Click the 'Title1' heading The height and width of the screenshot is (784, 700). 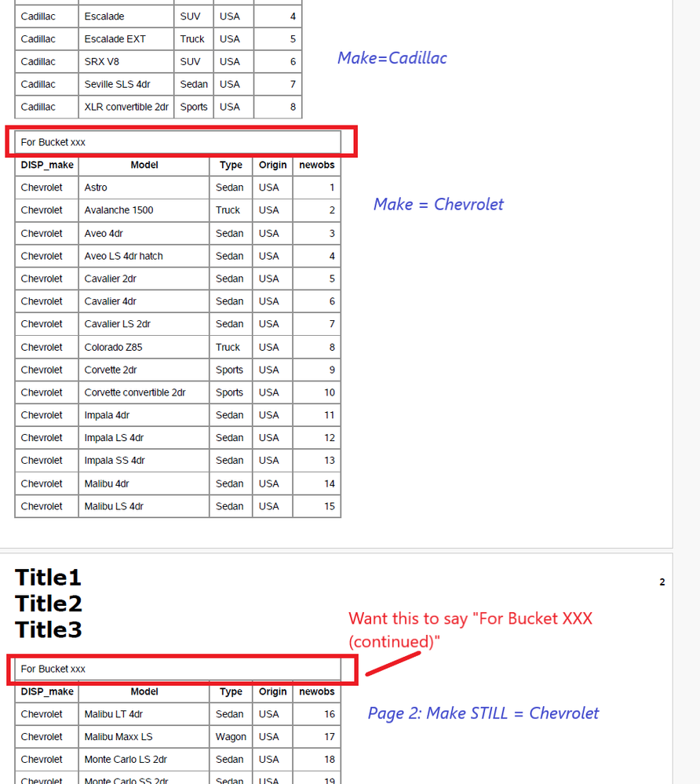(x=48, y=578)
